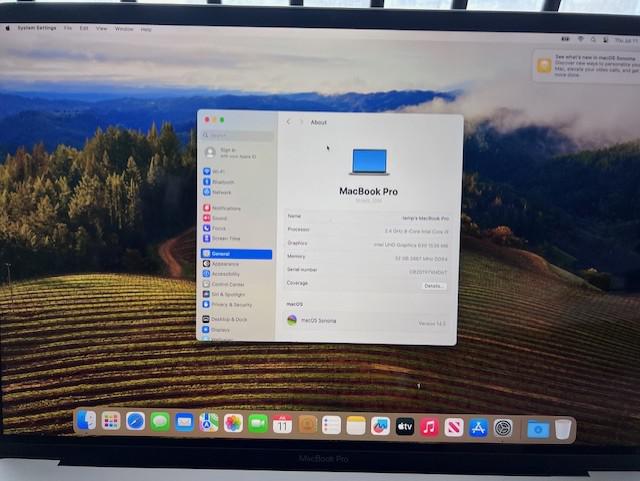
Task: Open the Apple menu
Action: coord(7,28)
